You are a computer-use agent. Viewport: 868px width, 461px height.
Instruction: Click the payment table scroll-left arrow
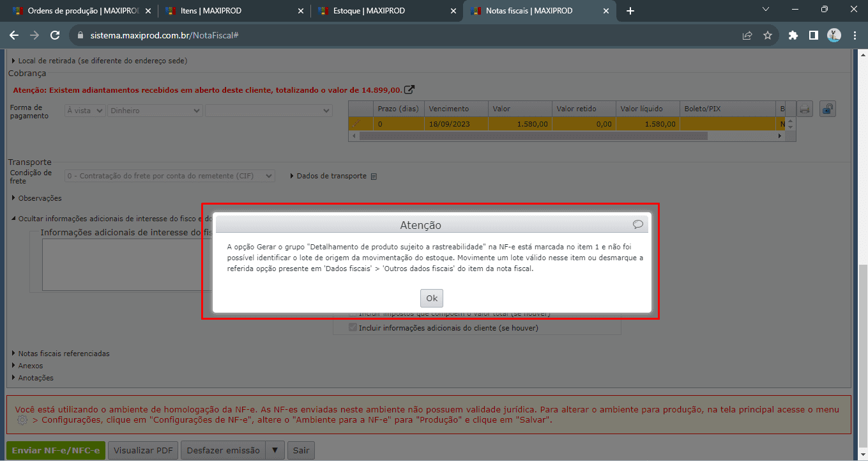(353, 136)
